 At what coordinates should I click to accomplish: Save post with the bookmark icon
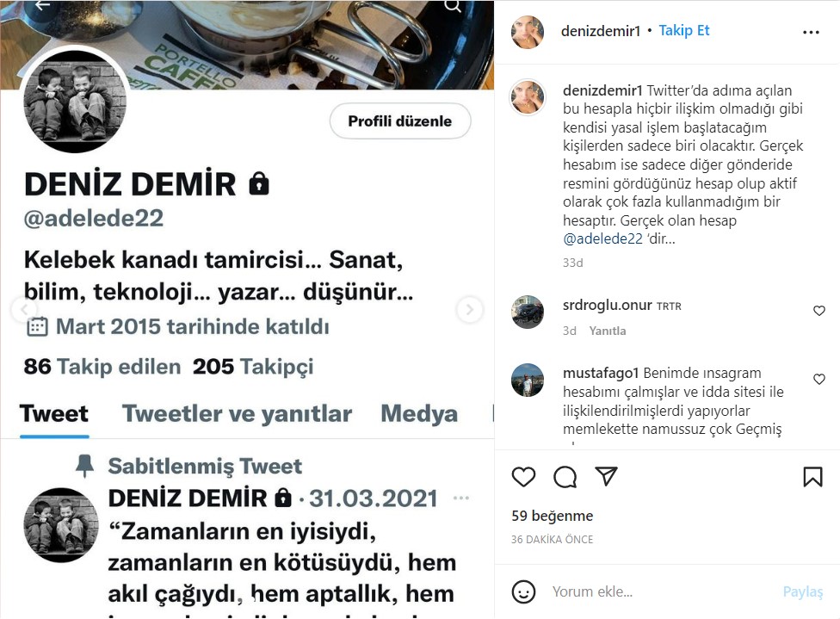812,477
